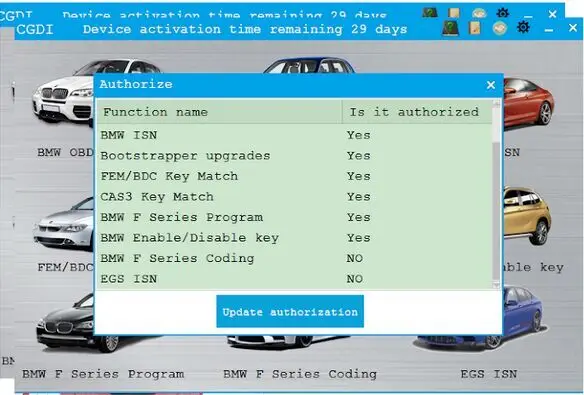Click handshake icon in the back CGDI window
The height and width of the screenshot is (395, 584).
(x=479, y=13)
